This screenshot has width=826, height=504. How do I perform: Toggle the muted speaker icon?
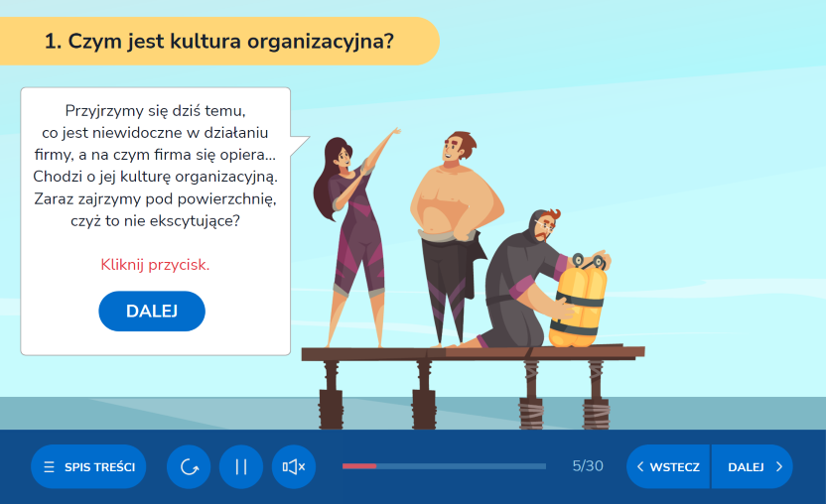click(294, 466)
